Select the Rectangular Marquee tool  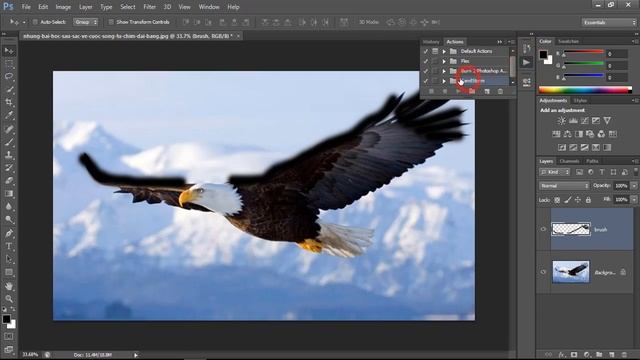click(9, 64)
